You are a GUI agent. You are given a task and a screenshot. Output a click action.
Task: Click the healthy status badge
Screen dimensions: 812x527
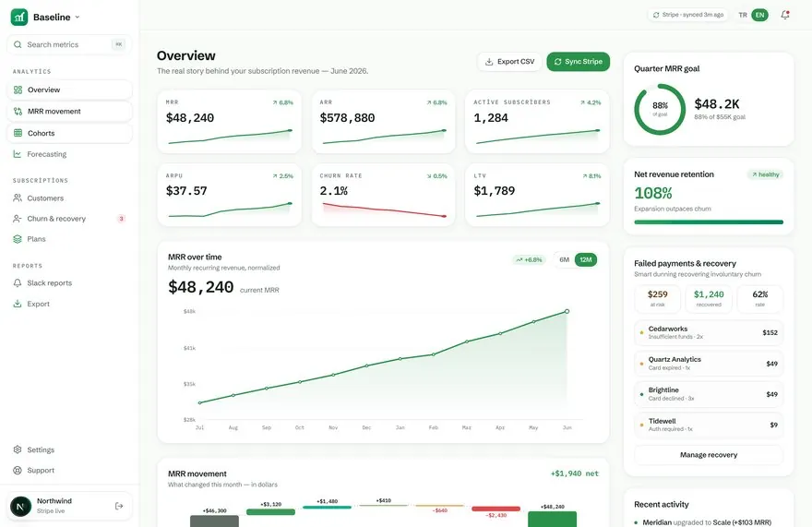[765, 174]
